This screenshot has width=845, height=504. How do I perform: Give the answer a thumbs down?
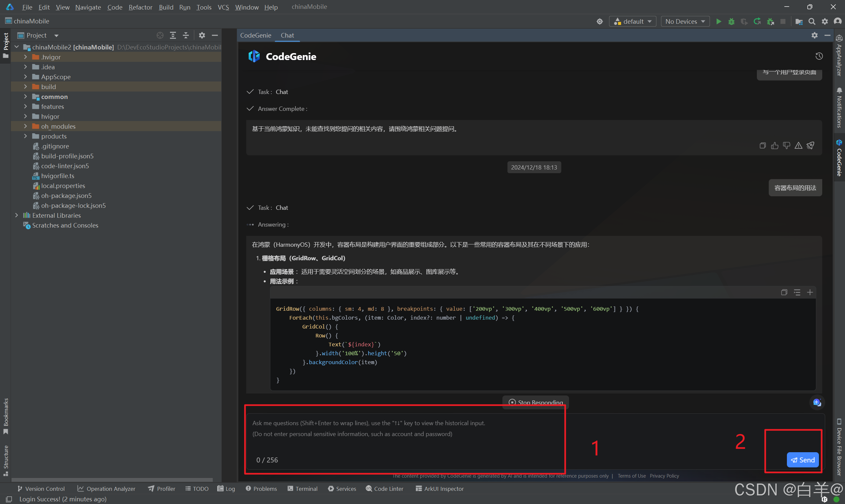coord(786,145)
